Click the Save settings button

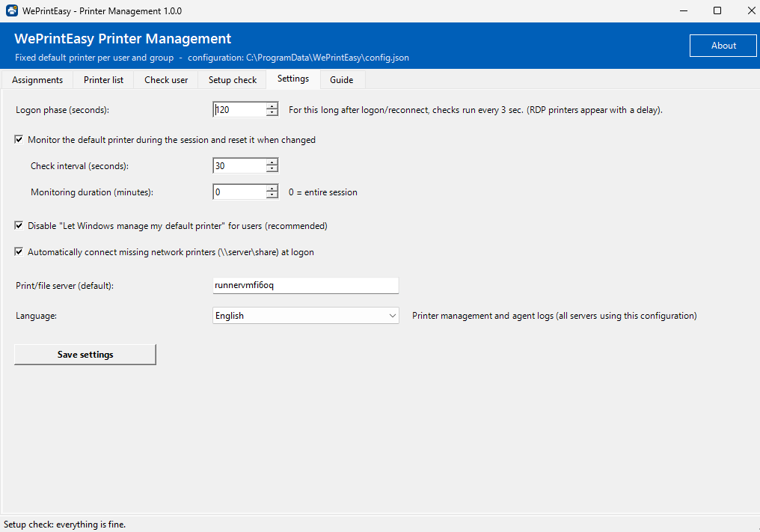point(85,355)
